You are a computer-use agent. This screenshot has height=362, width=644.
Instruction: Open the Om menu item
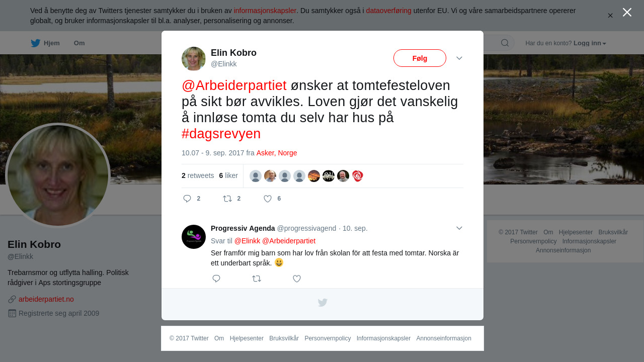pyautogui.click(x=79, y=43)
